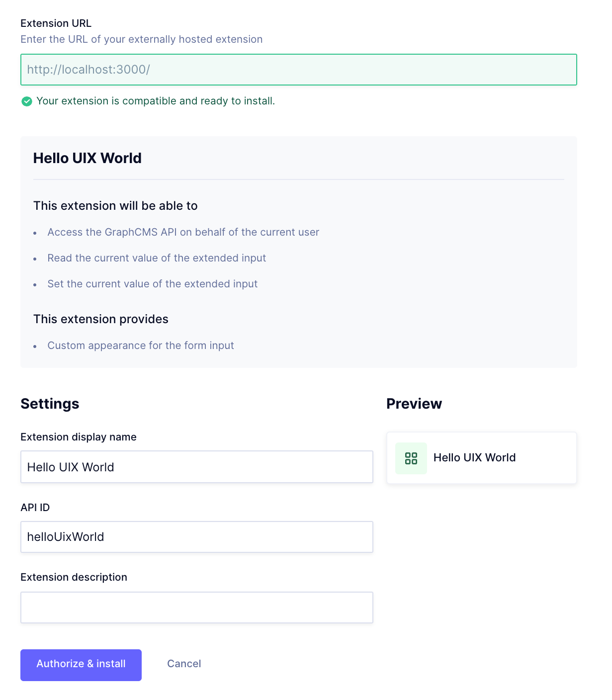
Task: Click the Cancel link
Action: tap(183, 664)
